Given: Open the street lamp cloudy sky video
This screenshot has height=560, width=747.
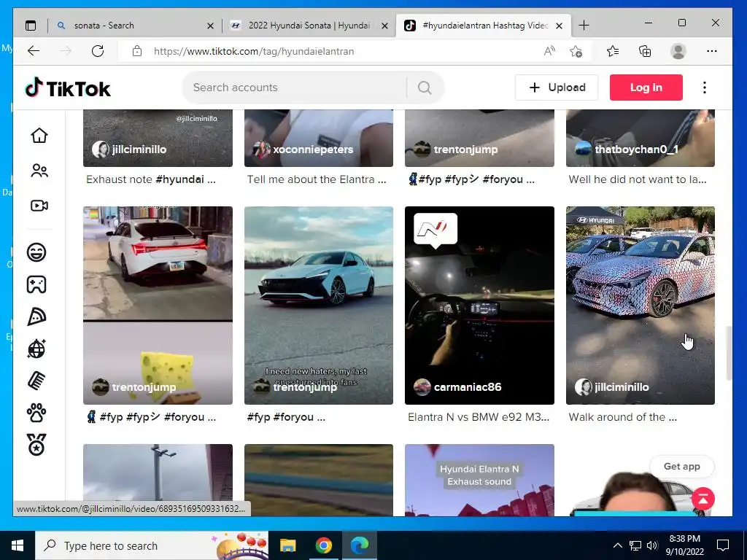Looking at the screenshot, I should [158, 473].
